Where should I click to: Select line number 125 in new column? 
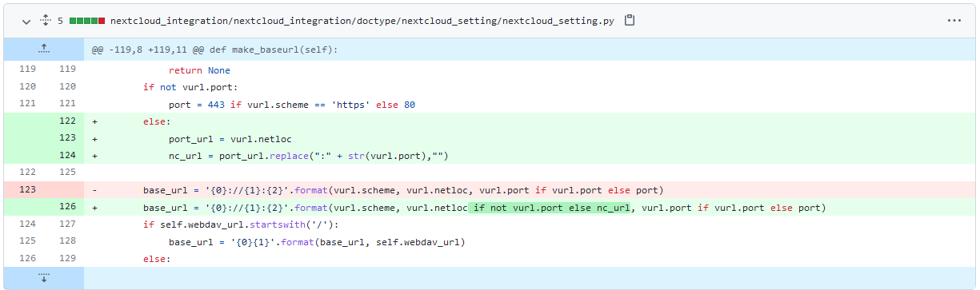coord(67,172)
